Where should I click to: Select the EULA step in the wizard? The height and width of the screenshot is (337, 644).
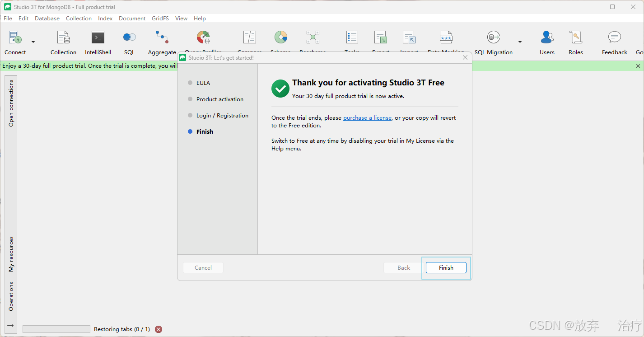pyautogui.click(x=203, y=83)
